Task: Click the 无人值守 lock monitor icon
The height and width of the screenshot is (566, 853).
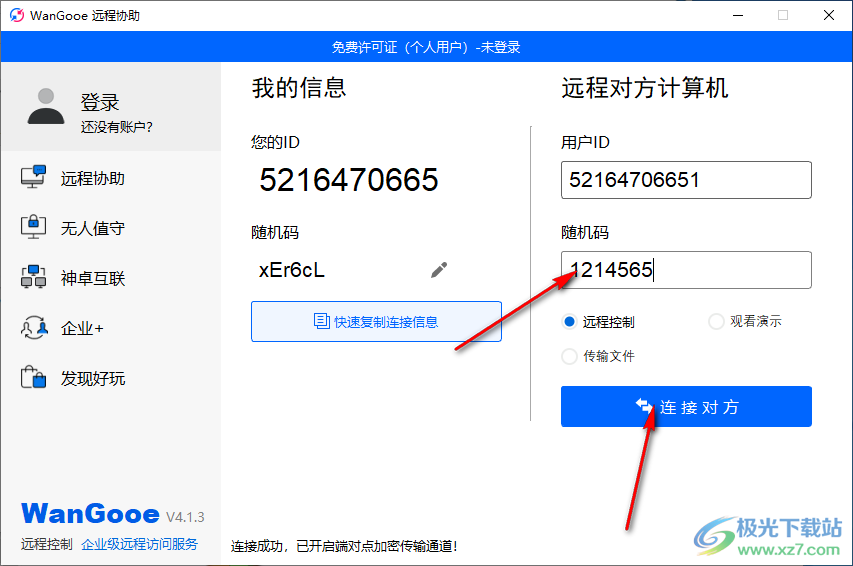Action: coord(33,226)
